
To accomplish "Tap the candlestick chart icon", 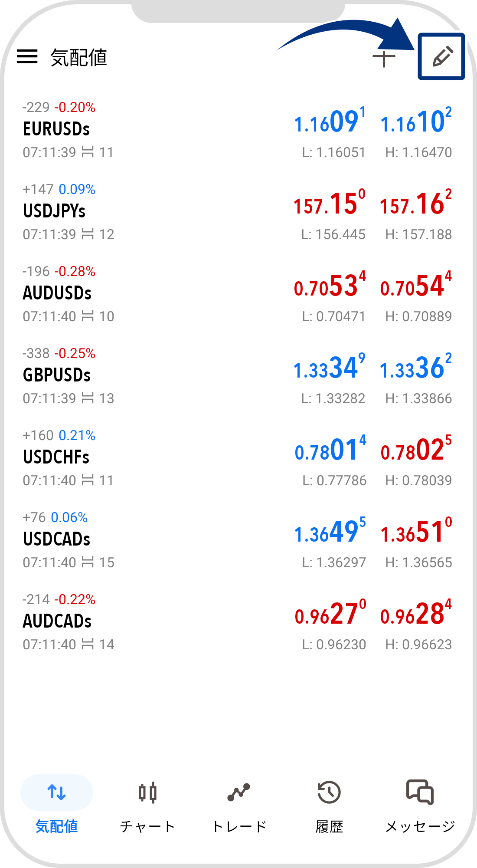I will tap(147, 792).
